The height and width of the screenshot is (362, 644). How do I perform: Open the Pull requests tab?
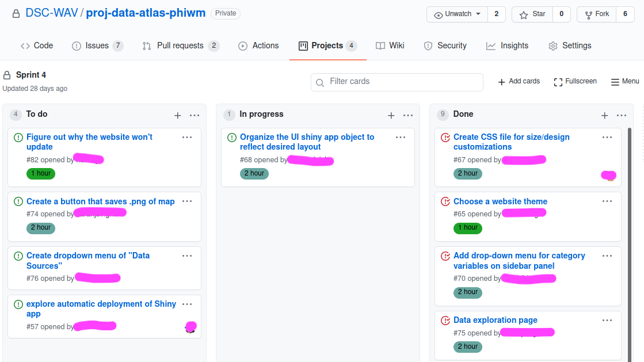tap(180, 46)
